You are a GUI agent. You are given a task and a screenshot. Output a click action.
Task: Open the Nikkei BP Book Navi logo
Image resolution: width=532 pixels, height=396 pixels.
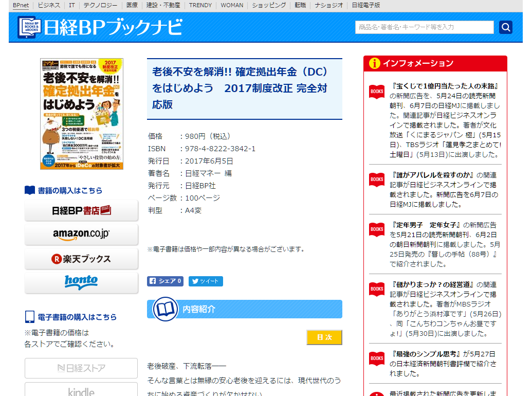(100, 27)
